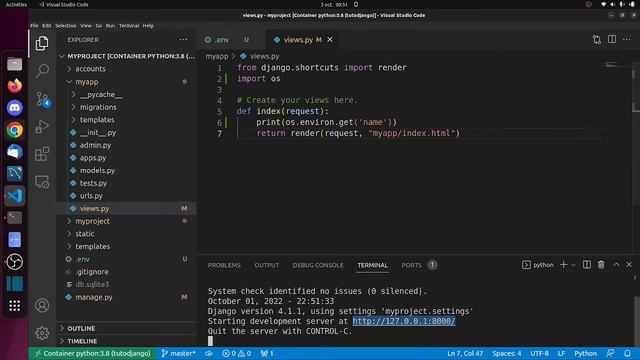Open the Search view in activity bar
Screen dimensions: 640x360
tap(42, 71)
